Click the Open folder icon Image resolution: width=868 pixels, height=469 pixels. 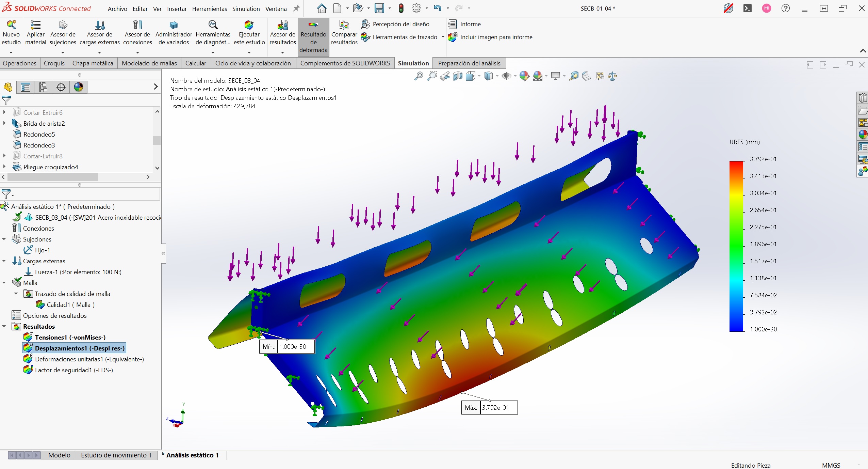(358, 8)
